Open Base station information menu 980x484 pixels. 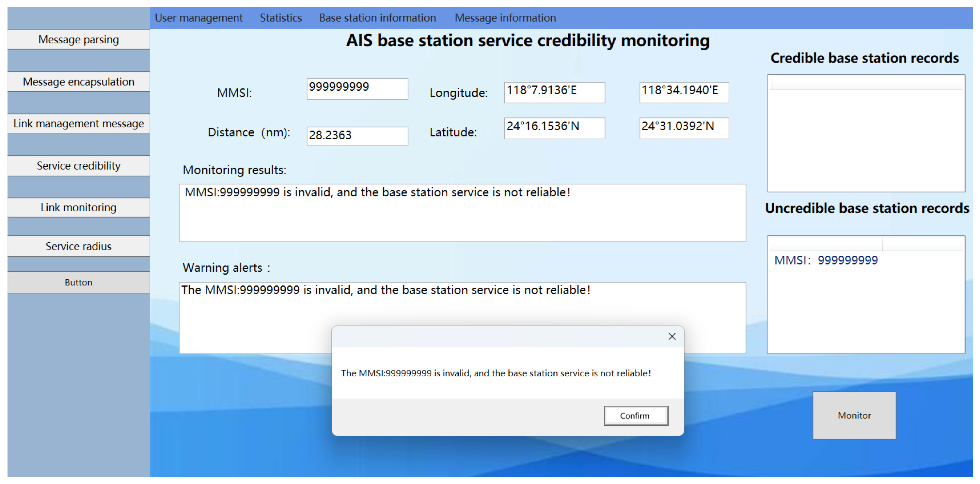(377, 18)
